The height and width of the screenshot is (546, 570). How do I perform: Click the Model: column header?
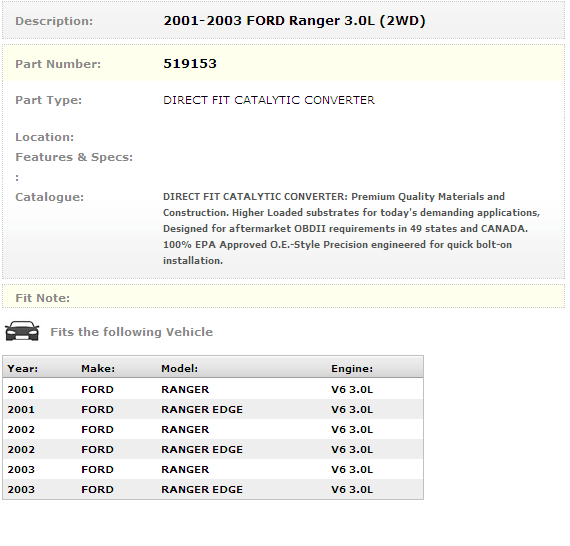tap(180, 369)
